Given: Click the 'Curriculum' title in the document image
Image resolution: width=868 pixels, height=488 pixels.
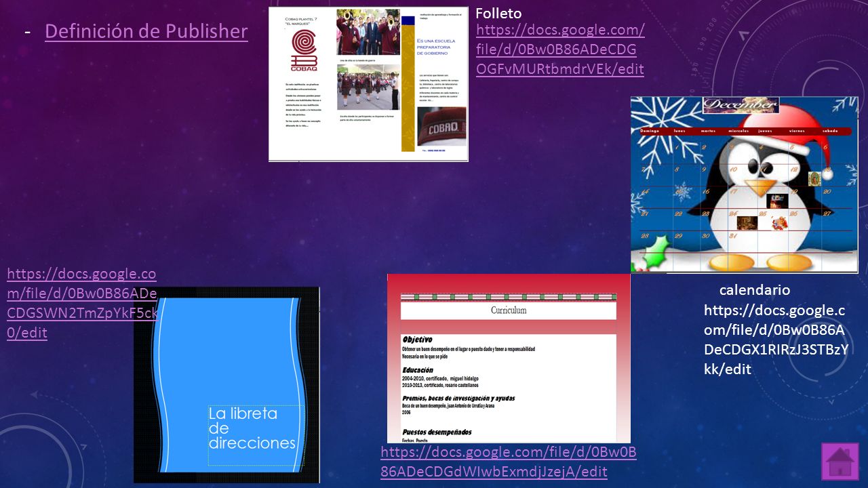Looking at the screenshot, I should [509, 310].
